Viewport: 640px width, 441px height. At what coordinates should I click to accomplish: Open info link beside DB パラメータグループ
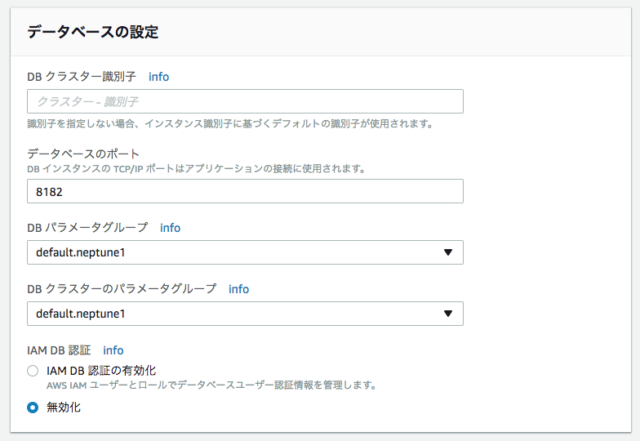[x=170, y=228]
